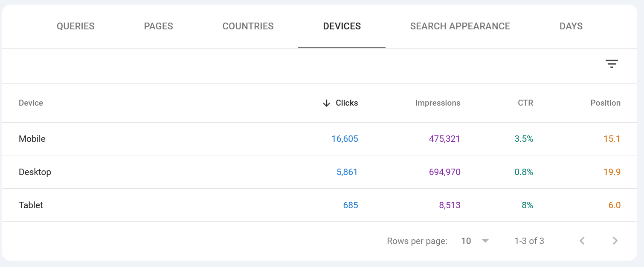The image size is (644, 267).
Task: Select the Desktop device row
Action: 35,172
